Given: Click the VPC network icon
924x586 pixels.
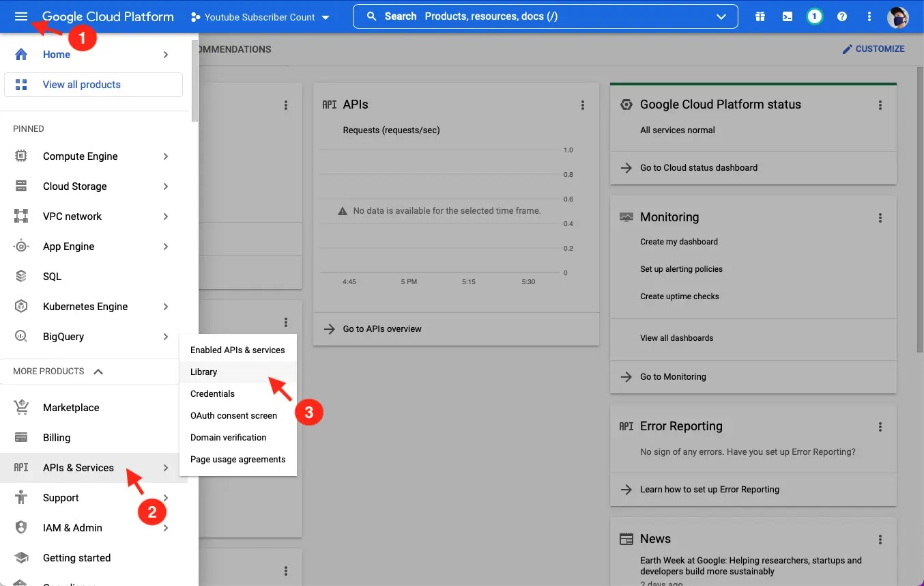Looking at the screenshot, I should 21,217.
